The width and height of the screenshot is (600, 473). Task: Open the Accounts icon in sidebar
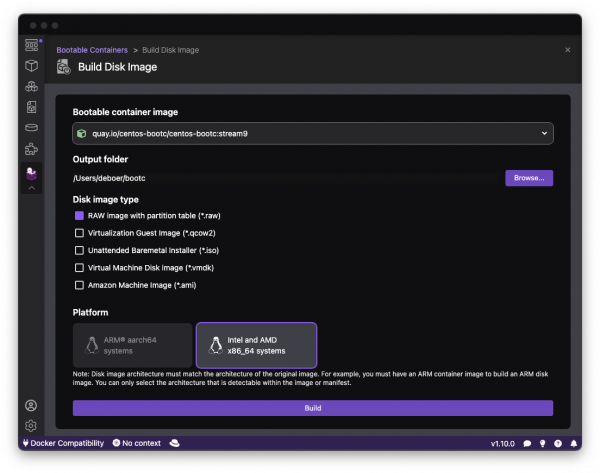coord(31,406)
